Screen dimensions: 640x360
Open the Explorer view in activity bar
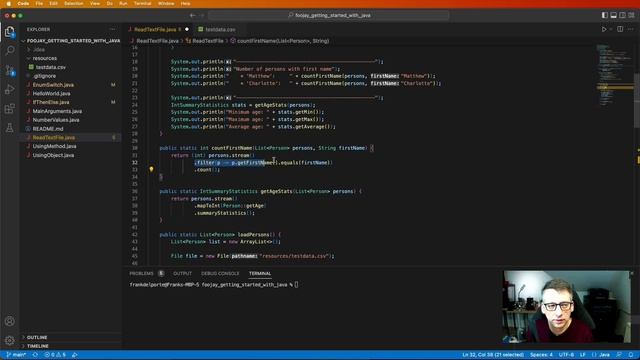point(9,31)
